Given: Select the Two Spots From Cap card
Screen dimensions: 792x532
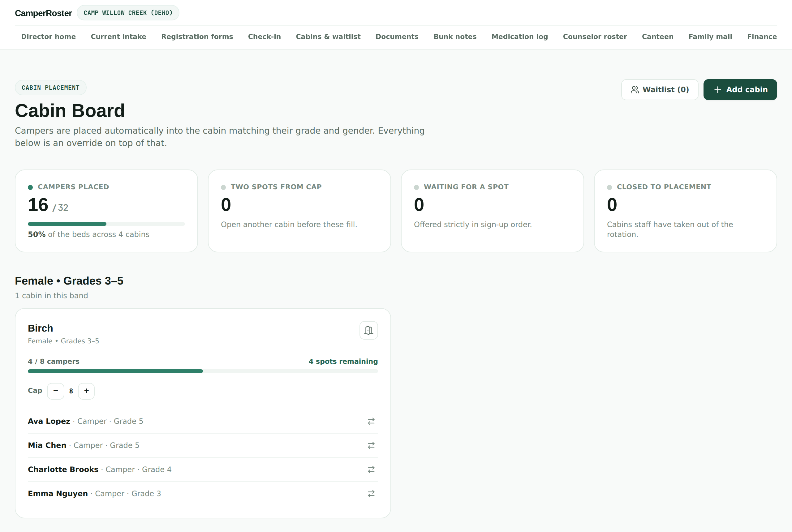Looking at the screenshot, I should 299,211.
